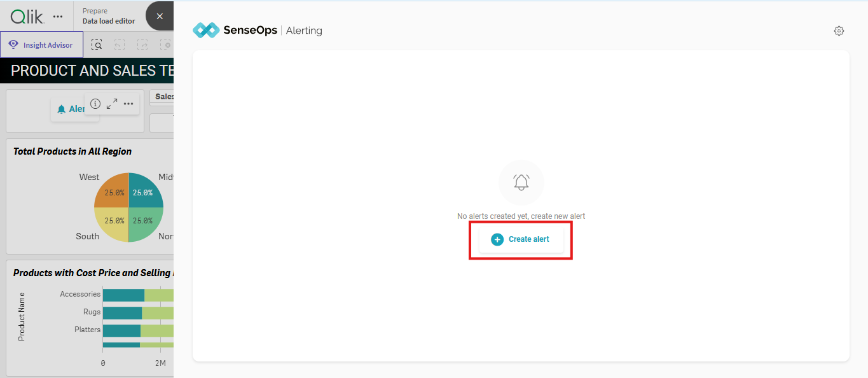Activate the smart search selection tool
The width and height of the screenshot is (868, 378).
pyautogui.click(x=97, y=45)
